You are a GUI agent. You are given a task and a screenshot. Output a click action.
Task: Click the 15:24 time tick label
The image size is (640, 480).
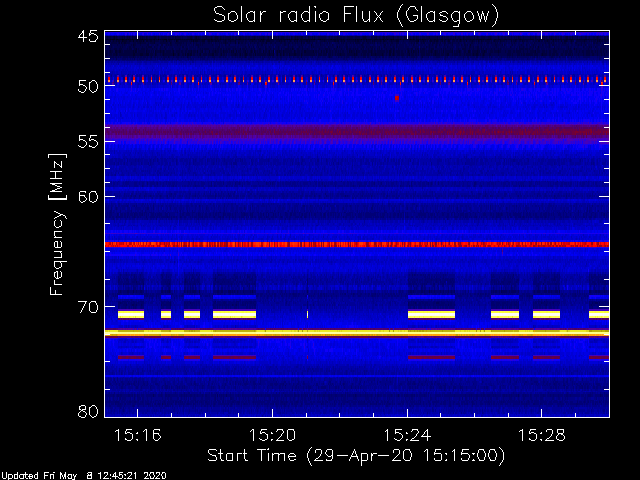coord(407,436)
